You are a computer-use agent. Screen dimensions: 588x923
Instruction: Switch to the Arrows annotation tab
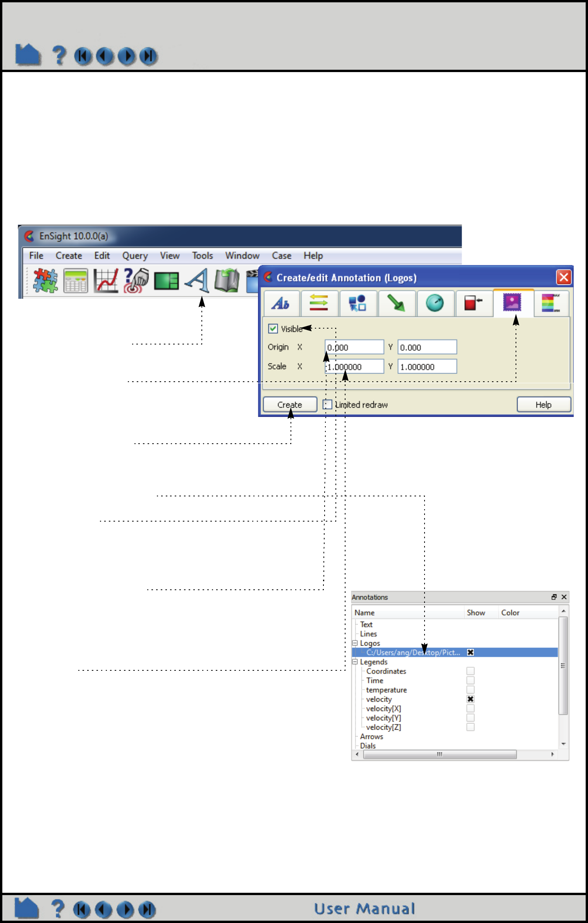(x=397, y=303)
